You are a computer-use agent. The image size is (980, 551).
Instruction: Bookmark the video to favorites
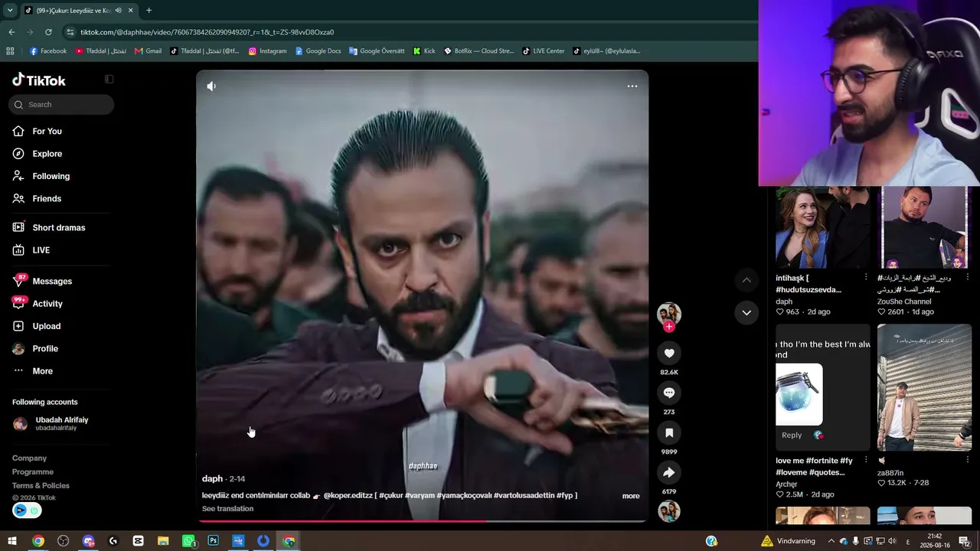pyautogui.click(x=669, y=432)
